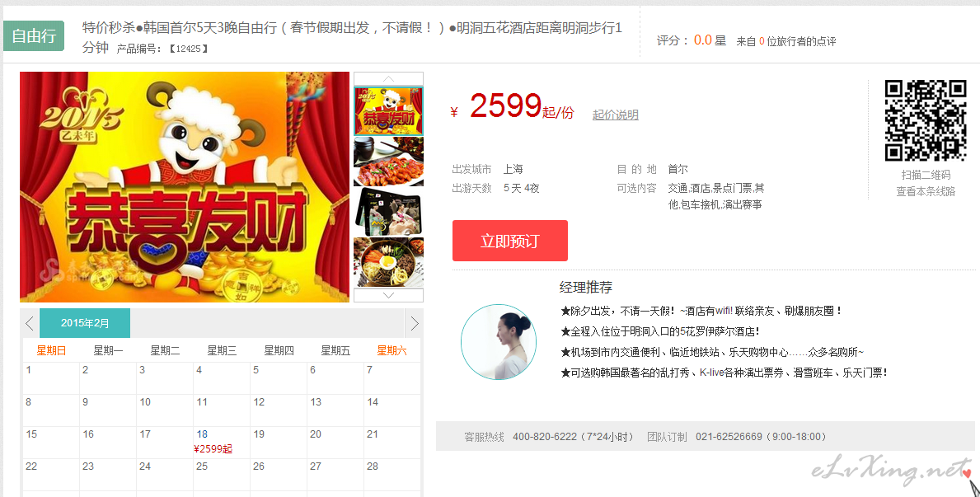Image resolution: width=980 pixels, height=497 pixels.
Task: Click the 扫描二维码 查看本条线路 caption
Action: [926, 183]
